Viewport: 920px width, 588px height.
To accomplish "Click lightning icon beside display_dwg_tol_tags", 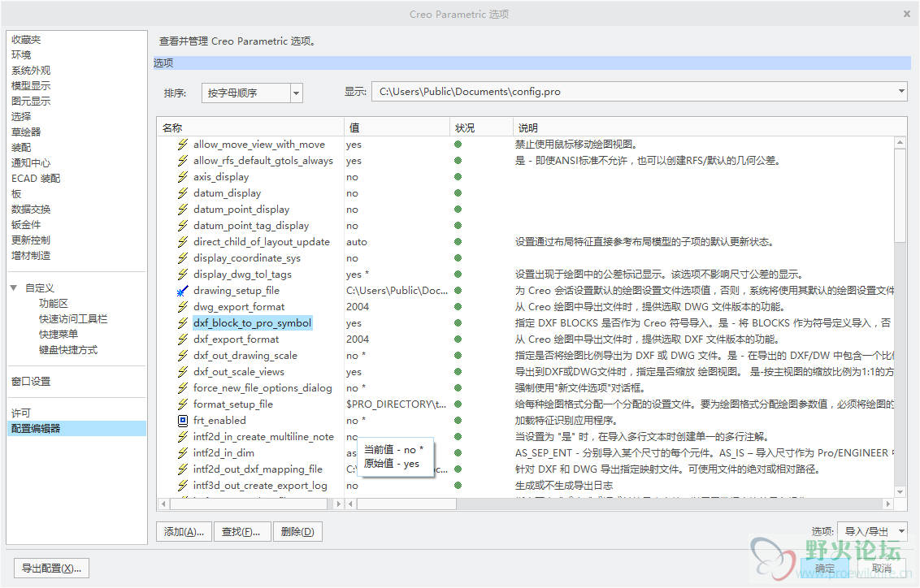I will pyautogui.click(x=183, y=275).
